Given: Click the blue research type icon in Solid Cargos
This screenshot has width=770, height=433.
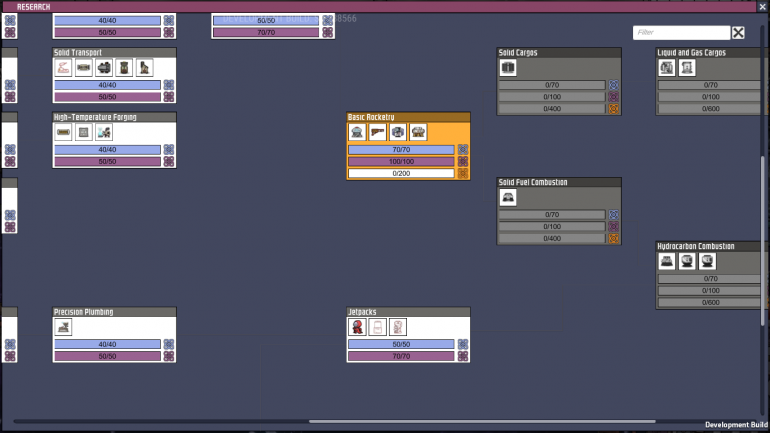Looking at the screenshot, I should pos(613,85).
